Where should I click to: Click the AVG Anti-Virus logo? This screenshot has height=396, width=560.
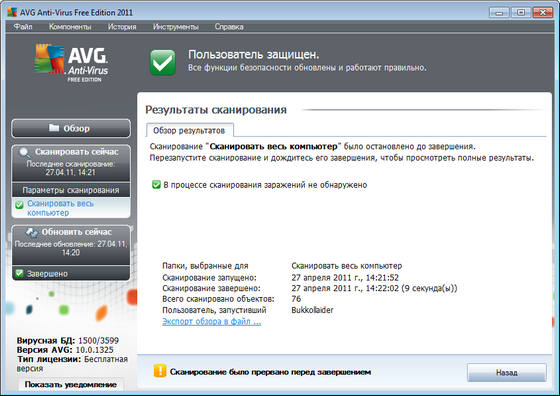(x=71, y=62)
